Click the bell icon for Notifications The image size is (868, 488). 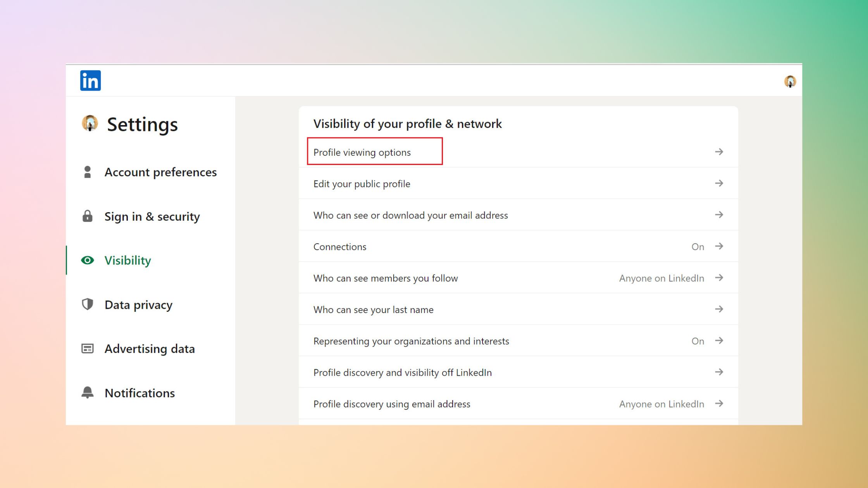coord(88,393)
